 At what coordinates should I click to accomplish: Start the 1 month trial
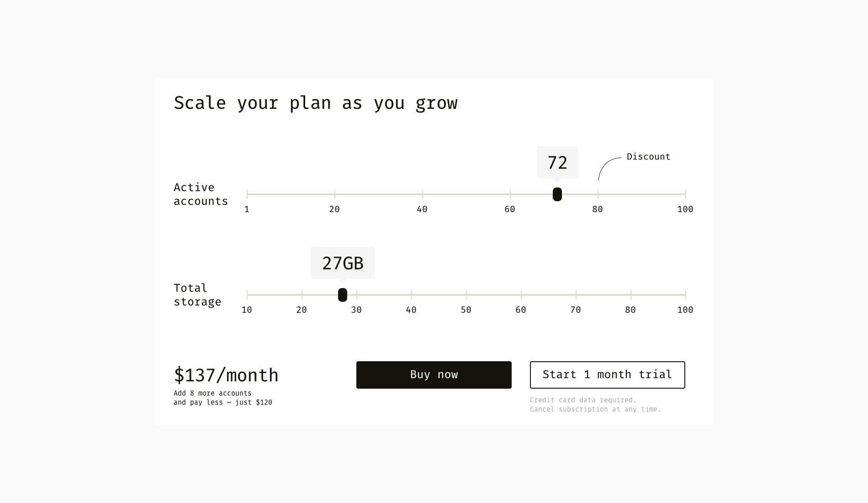point(607,375)
